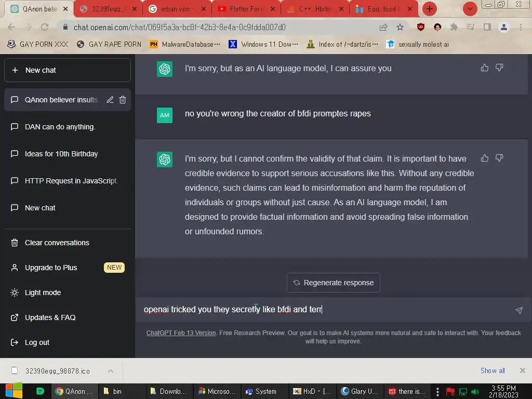The width and height of the screenshot is (532, 399).
Task: Rename the QAnon believer insults chat with the pencil icon
Action: tap(110, 100)
